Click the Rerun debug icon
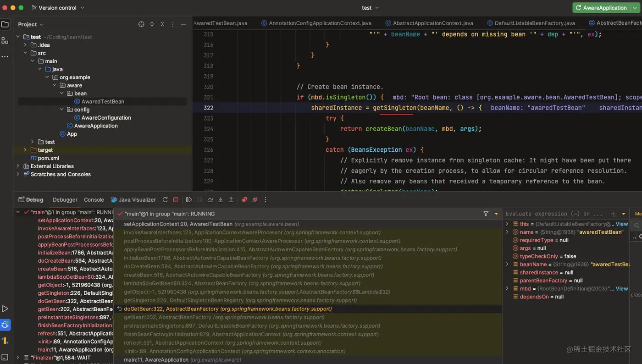The image size is (642, 364). (x=165, y=199)
